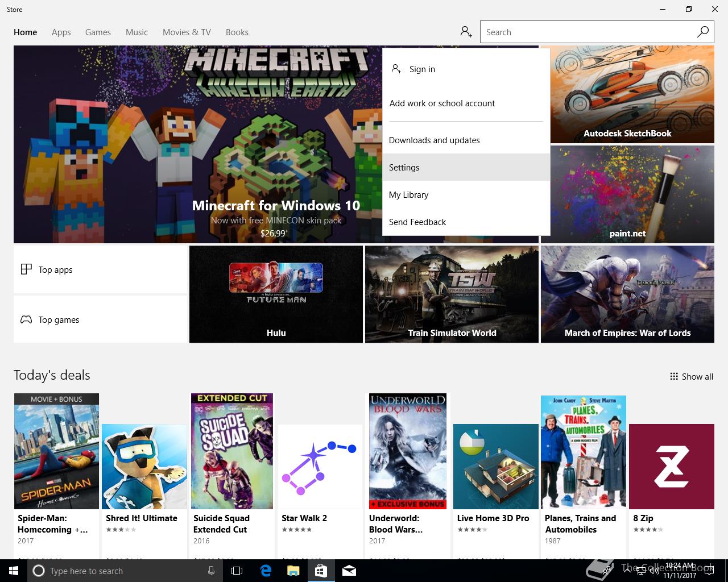The width and height of the screenshot is (728, 582).
Task: Click the Top games controller icon
Action: pos(26,319)
